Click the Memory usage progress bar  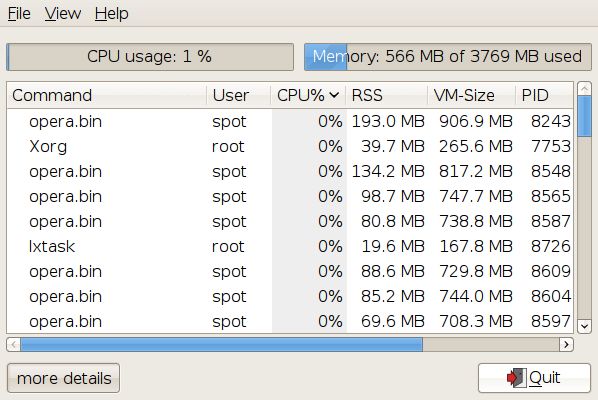(x=448, y=57)
